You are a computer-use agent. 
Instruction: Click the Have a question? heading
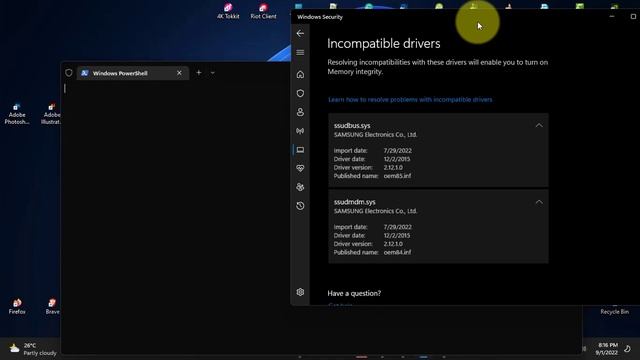pyautogui.click(x=354, y=293)
